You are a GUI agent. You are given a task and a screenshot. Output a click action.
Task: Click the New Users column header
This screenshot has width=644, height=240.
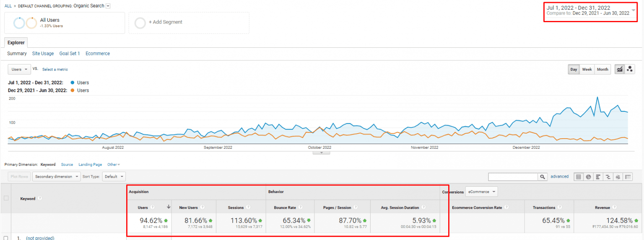(x=189, y=207)
